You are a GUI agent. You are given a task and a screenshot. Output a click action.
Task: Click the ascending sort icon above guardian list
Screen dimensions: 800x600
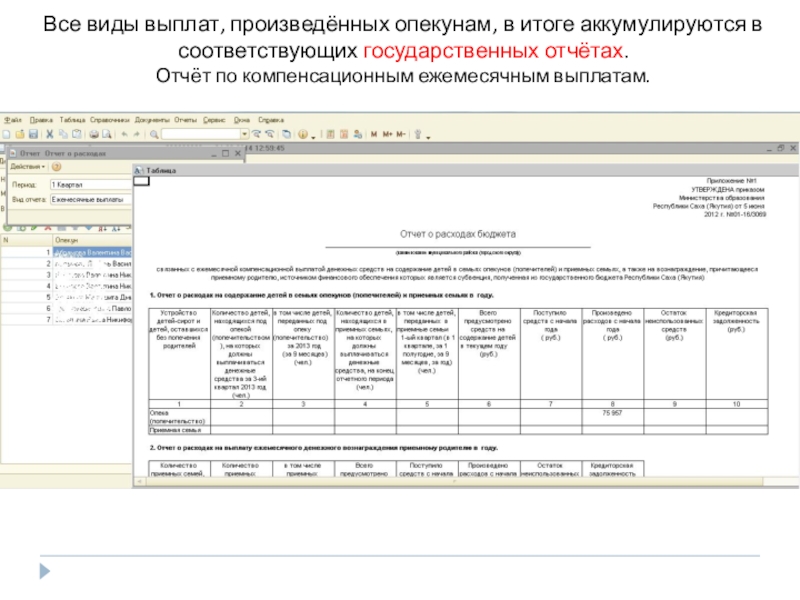click(103, 228)
